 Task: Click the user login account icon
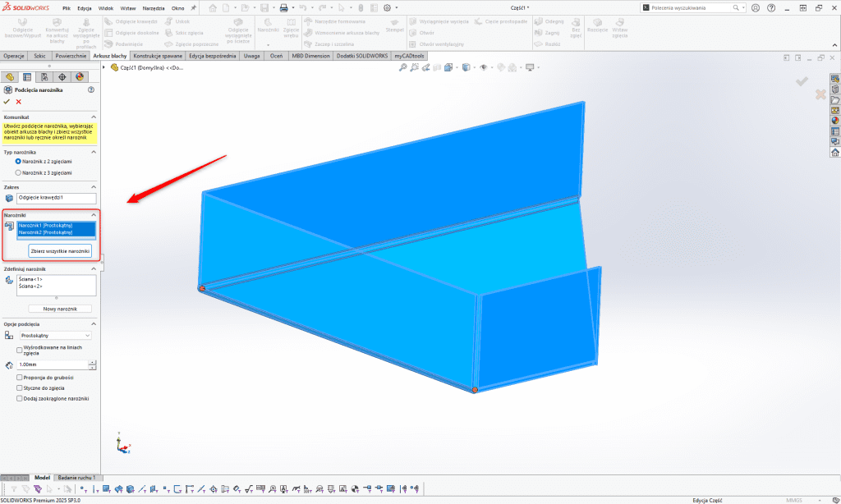point(756,7)
